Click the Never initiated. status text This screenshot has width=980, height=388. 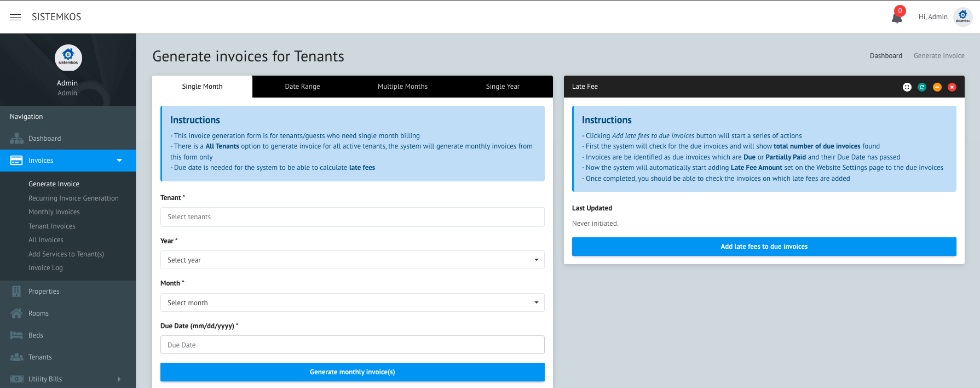(x=595, y=224)
